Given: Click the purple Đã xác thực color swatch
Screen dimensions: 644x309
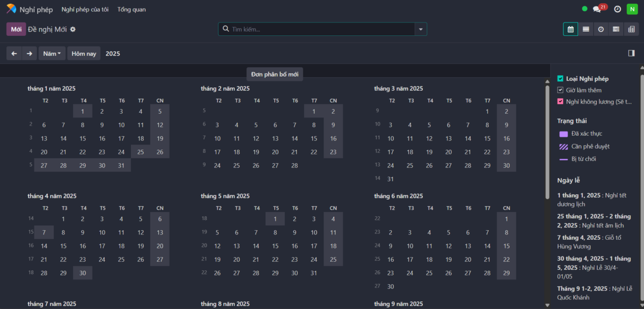Looking at the screenshot, I should coord(562,134).
